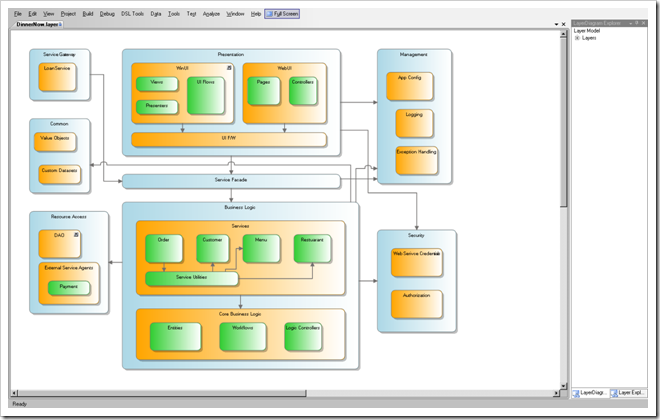This screenshot has height=420, width=660.
Task: Open the Debug menu
Action: [107, 14]
